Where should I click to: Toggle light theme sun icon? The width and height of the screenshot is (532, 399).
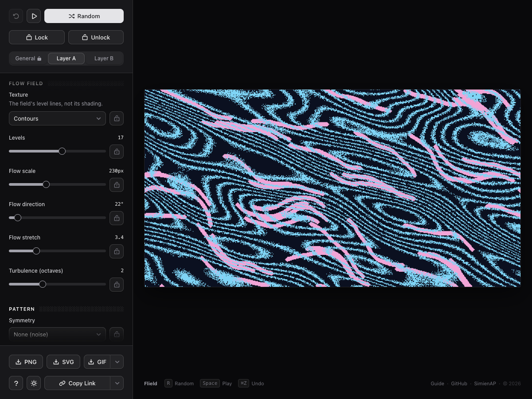34,383
